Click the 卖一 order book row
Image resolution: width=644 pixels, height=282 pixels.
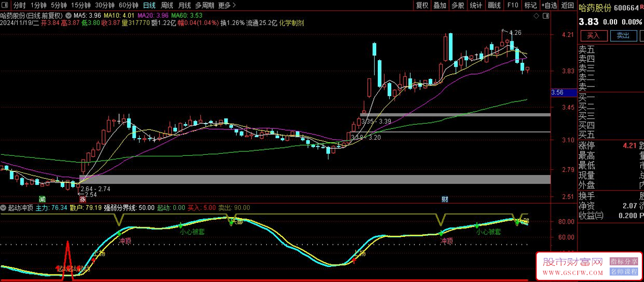click(x=611, y=86)
